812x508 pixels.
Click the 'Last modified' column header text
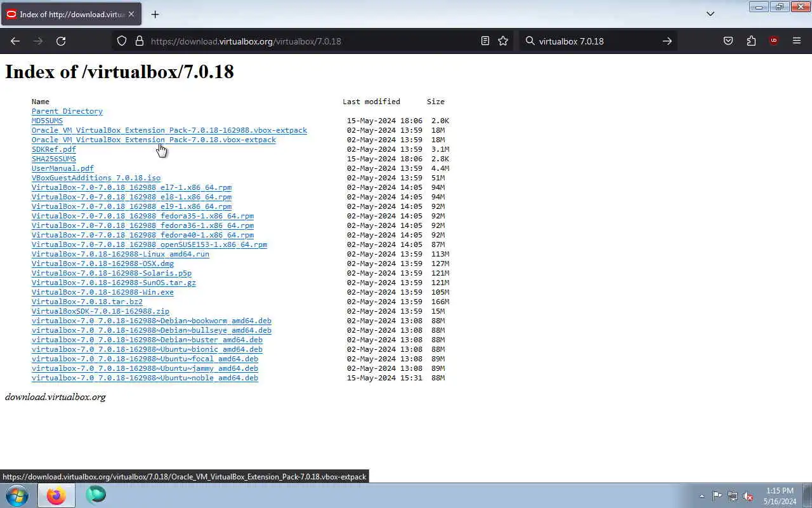(371, 102)
